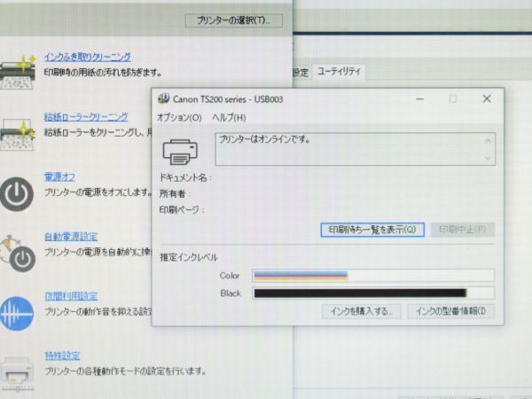
Task: Click status box scroll up arrow
Action: (488, 140)
